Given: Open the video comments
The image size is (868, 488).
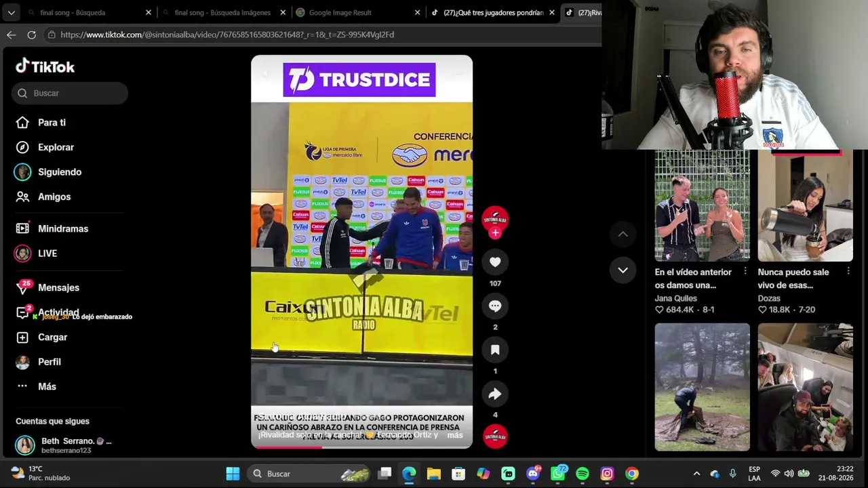Looking at the screenshot, I should (x=495, y=306).
